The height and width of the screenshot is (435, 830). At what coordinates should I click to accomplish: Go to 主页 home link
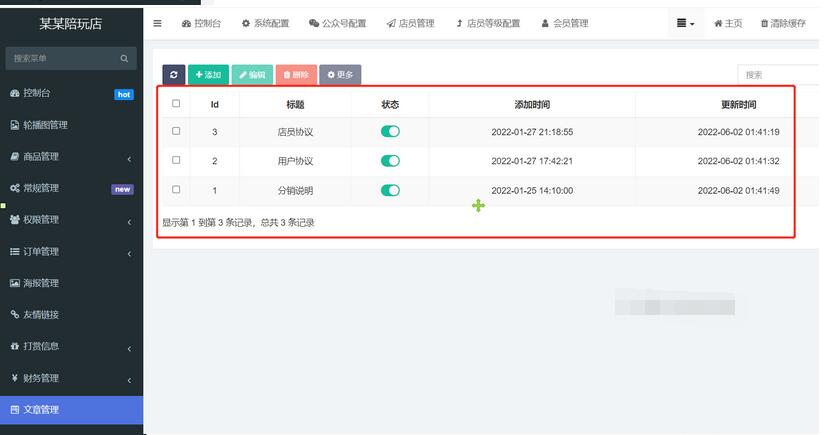(x=728, y=23)
